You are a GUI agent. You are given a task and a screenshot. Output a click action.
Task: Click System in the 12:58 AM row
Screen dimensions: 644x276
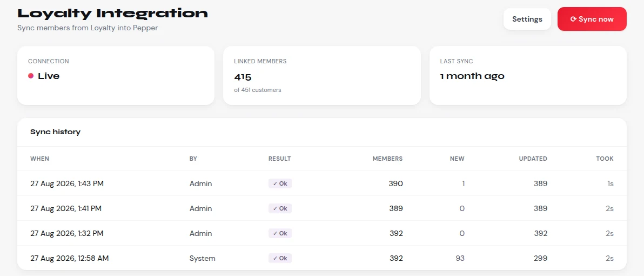(203, 258)
